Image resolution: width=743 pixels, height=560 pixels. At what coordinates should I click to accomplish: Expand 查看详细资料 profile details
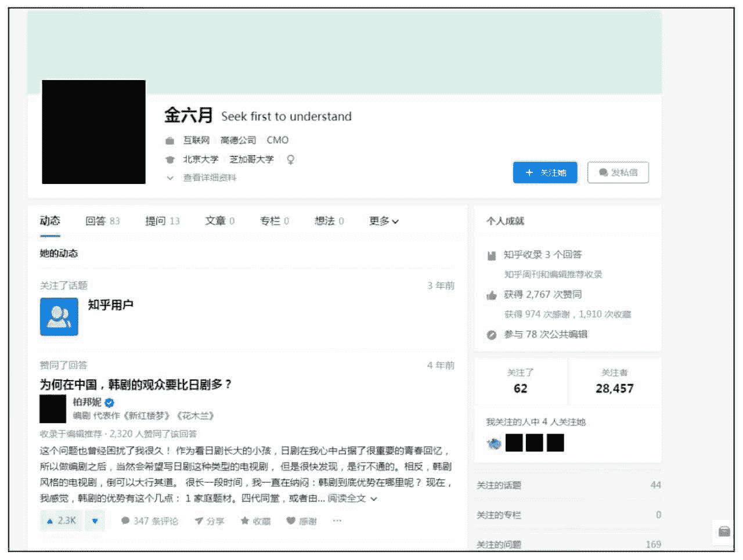pyautogui.click(x=209, y=178)
